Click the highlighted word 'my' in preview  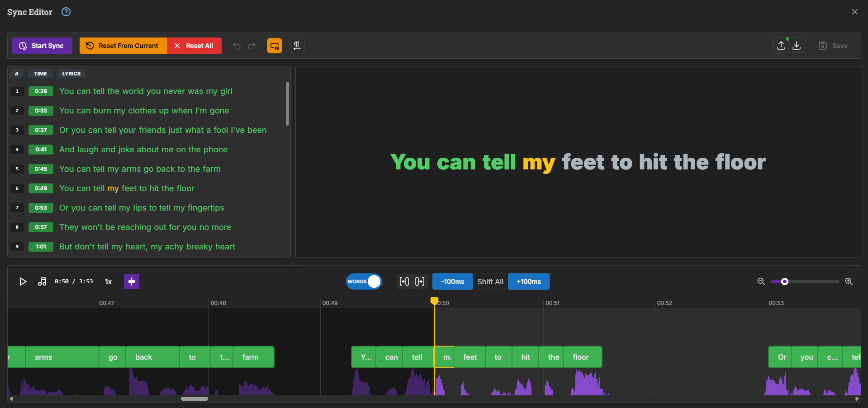[538, 163]
